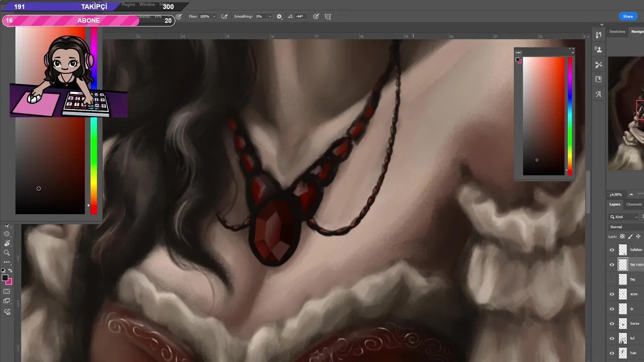
Task: Adjust hue slider in floating Color panel
Action: coord(570,116)
